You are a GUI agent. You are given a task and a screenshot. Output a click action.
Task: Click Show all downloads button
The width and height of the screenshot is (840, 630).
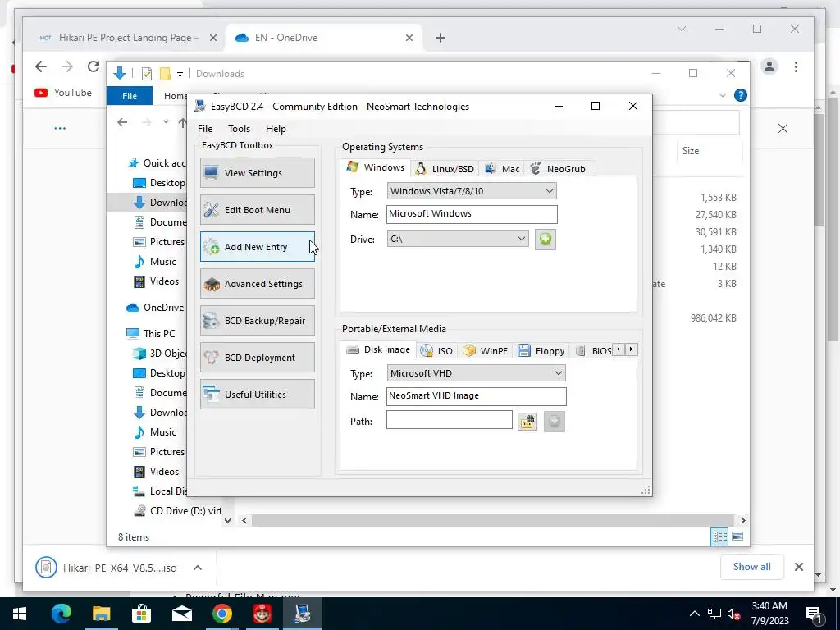coord(751,567)
